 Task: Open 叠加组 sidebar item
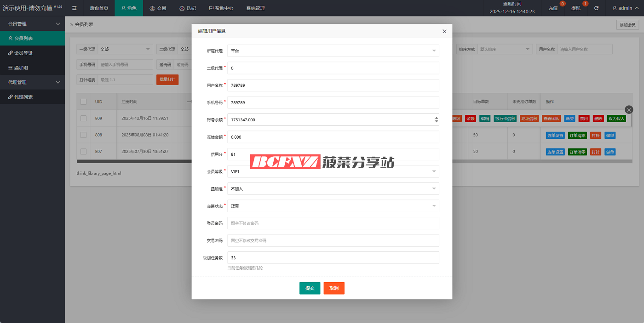(21, 68)
